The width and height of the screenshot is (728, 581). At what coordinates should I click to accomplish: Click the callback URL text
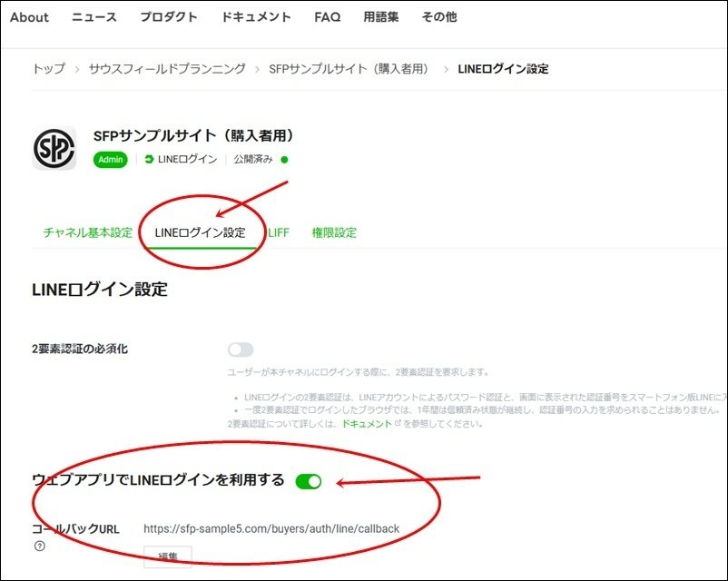click(271, 528)
